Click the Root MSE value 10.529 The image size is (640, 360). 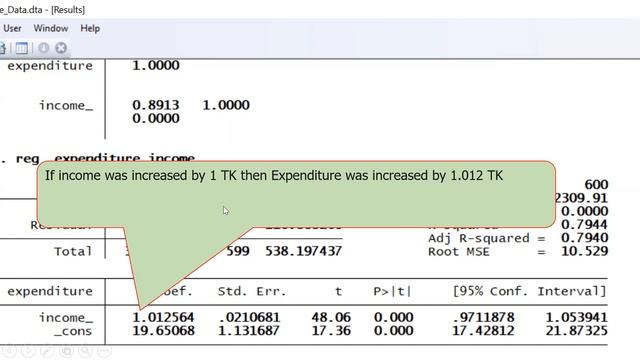click(584, 251)
